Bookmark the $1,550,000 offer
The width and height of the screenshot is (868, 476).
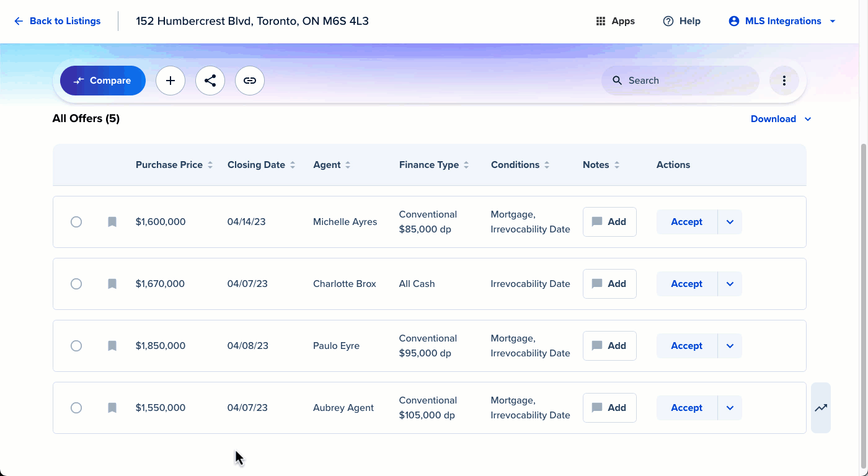click(x=112, y=408)
